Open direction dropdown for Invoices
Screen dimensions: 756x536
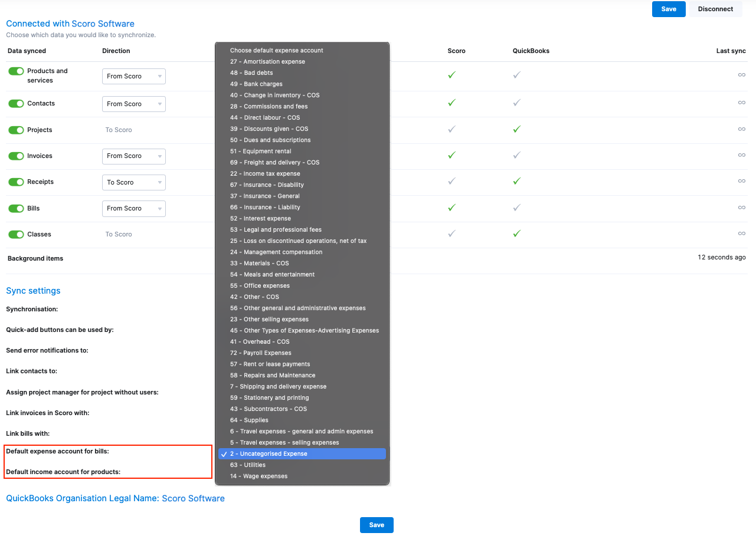pos(134,156)
